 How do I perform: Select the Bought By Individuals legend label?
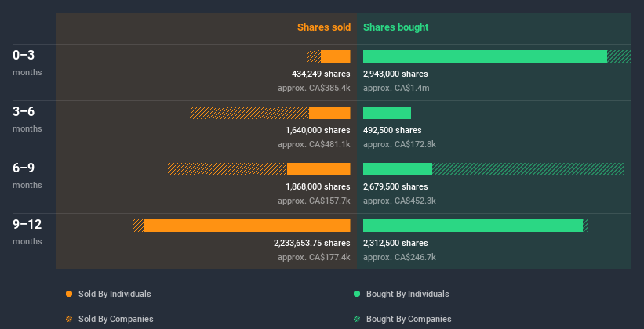click(407, 294)
